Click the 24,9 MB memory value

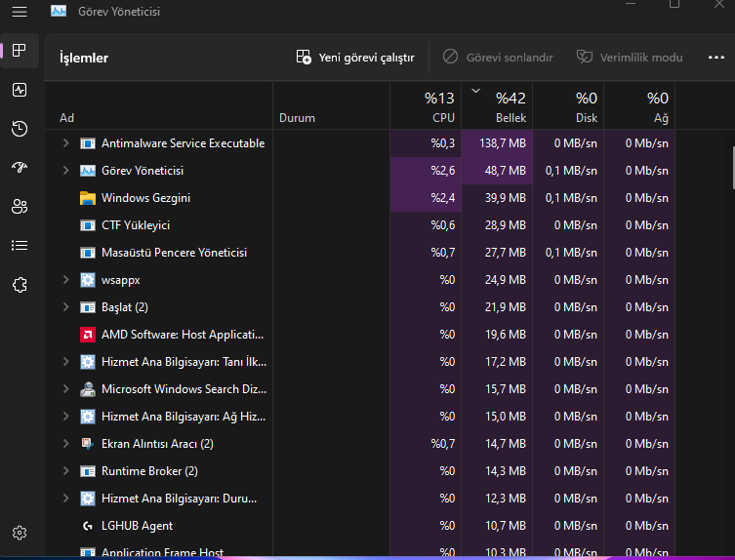pyautogui.click(x=506, y=280)
